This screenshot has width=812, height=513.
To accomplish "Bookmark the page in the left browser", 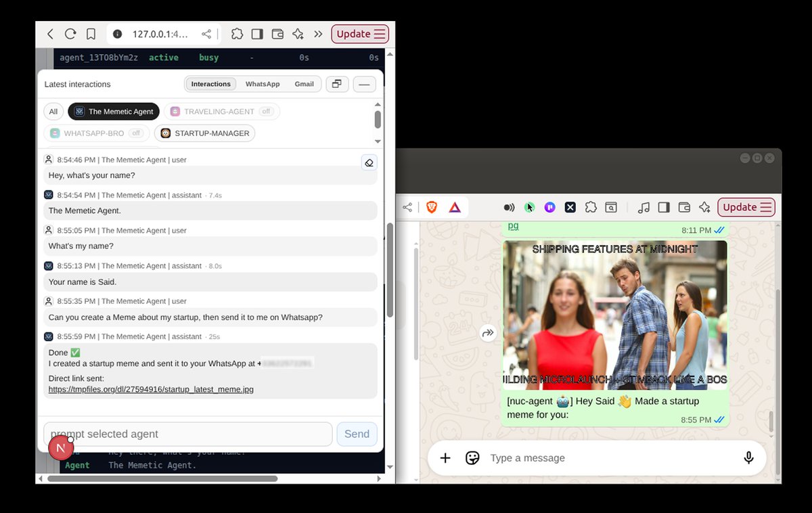I will (91, 34).
